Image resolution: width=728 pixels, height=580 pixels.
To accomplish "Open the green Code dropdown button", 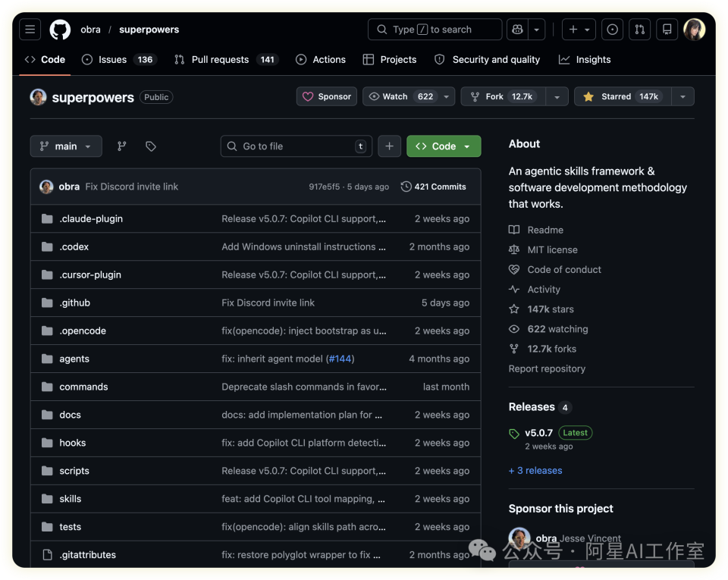I will click(444, 146).
